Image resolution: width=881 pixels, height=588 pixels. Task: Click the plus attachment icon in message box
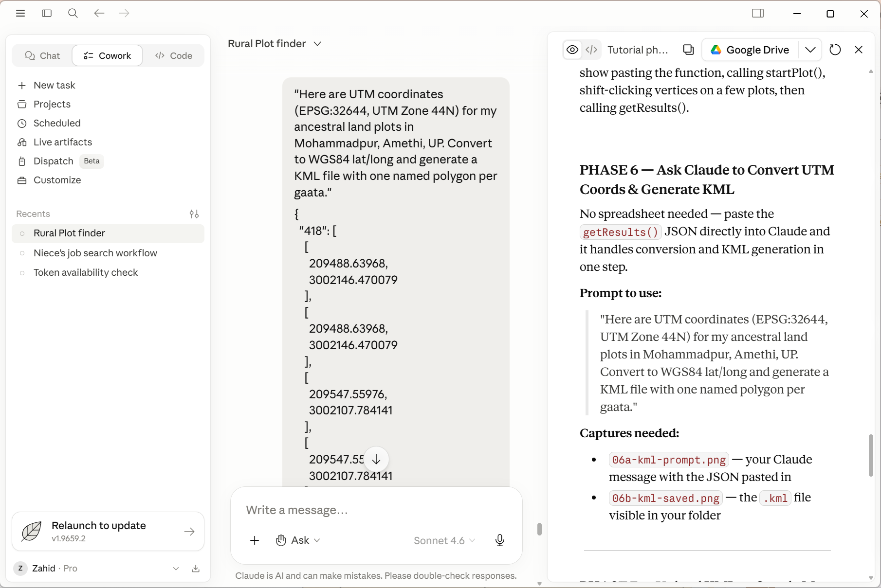click(255, 540)
